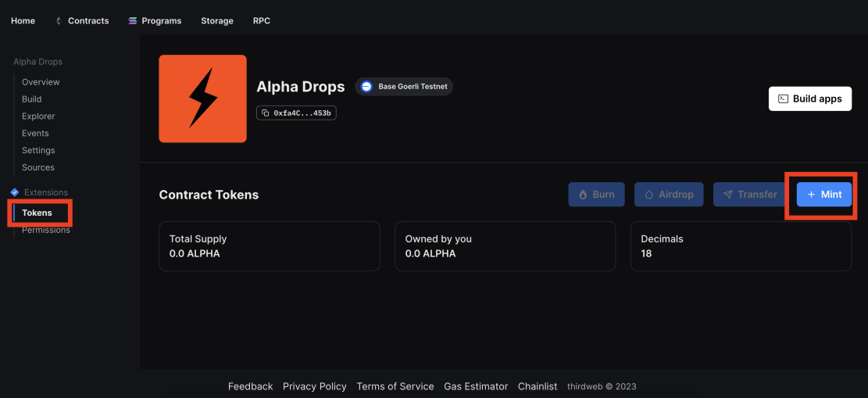Click the Solana icon beside Programs

132,21
